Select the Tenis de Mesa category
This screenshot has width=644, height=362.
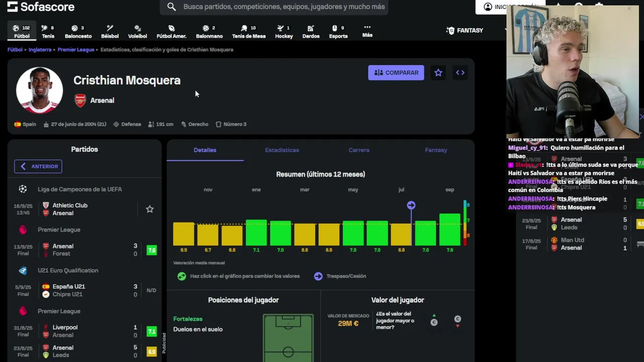tap(249, 32)
